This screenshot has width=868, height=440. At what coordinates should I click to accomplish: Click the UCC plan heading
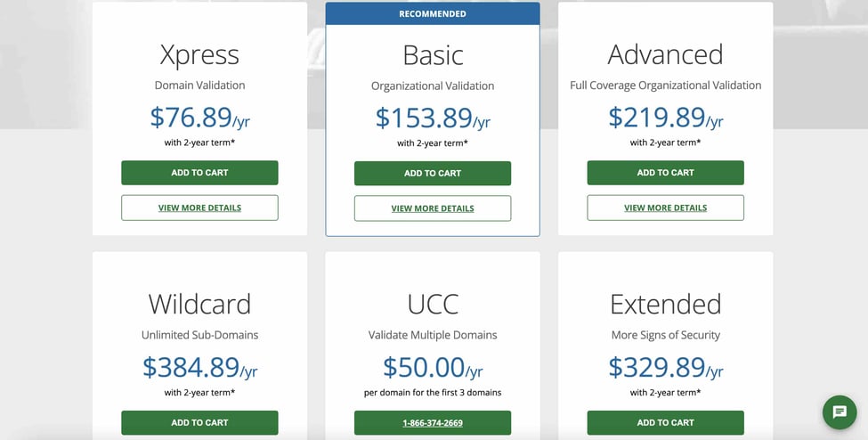[x=433, y=305]
